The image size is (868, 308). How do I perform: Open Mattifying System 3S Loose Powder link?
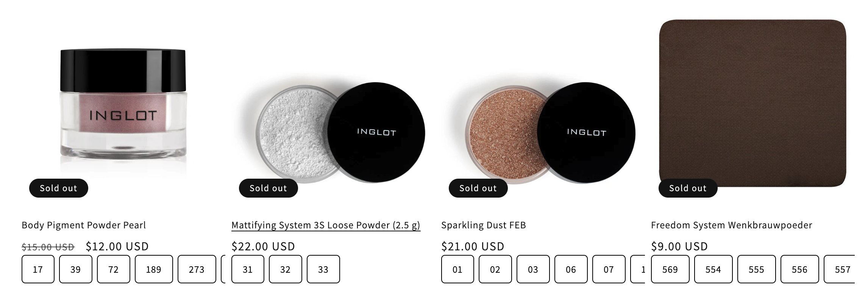tap(326, 225)
